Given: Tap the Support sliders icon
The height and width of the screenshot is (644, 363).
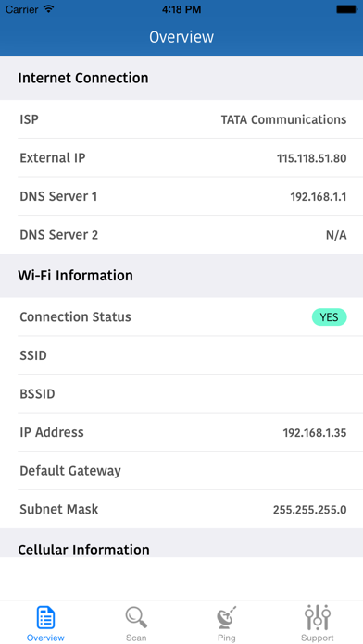Looking at the screenshot, I should pos(318,617).
